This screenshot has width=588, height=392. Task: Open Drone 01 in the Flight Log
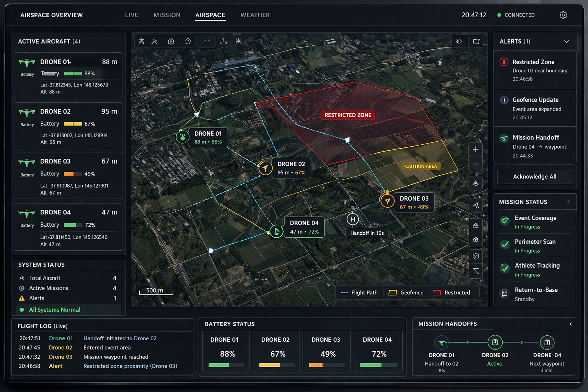point(61,338)
